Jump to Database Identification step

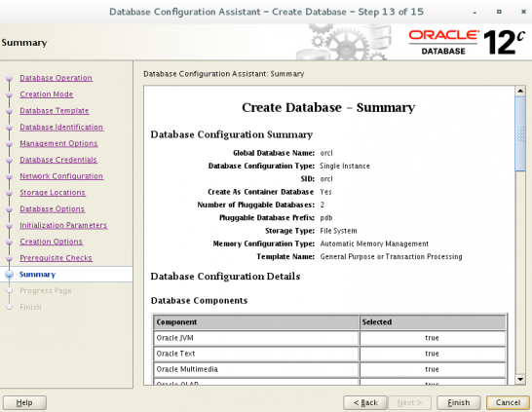[x=61, y=127]
